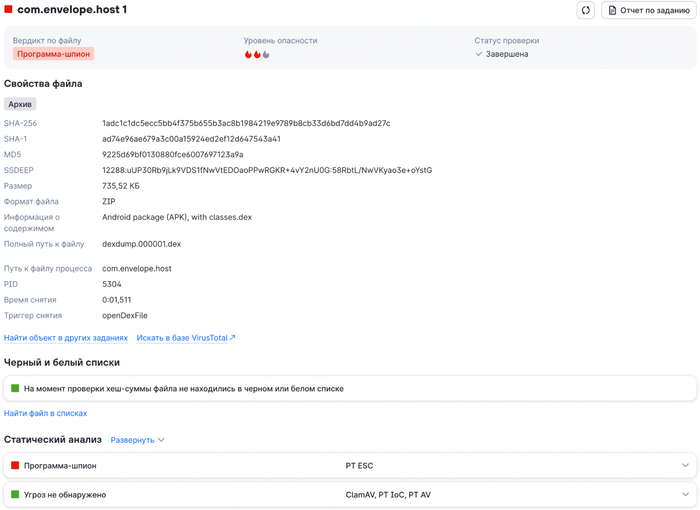
Task: Click red square icon in "Программа-шпион" PT ESC row
Action: pyautogui.click(x=15, y=465)
